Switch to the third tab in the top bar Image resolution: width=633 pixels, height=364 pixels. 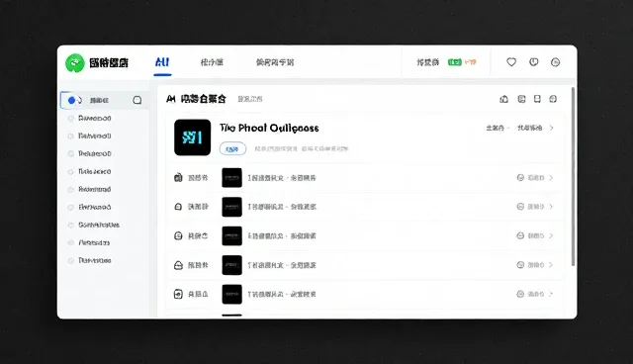click(x=275, y=62)
